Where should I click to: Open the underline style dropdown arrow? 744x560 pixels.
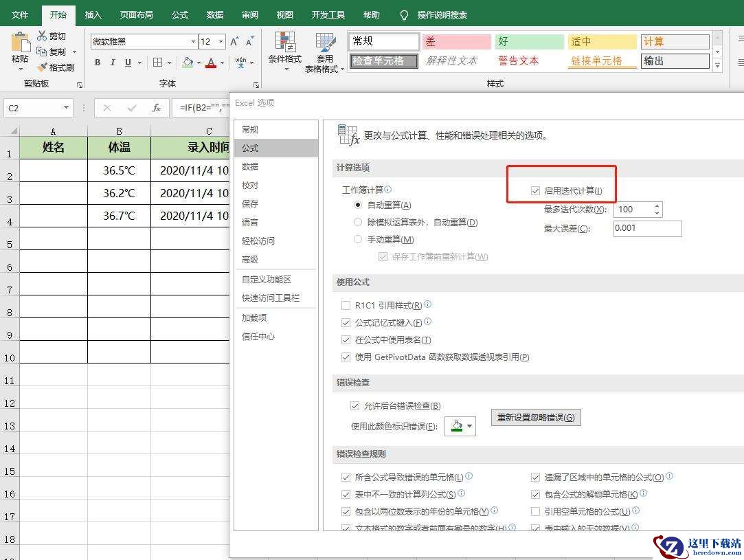pos(139,63)
